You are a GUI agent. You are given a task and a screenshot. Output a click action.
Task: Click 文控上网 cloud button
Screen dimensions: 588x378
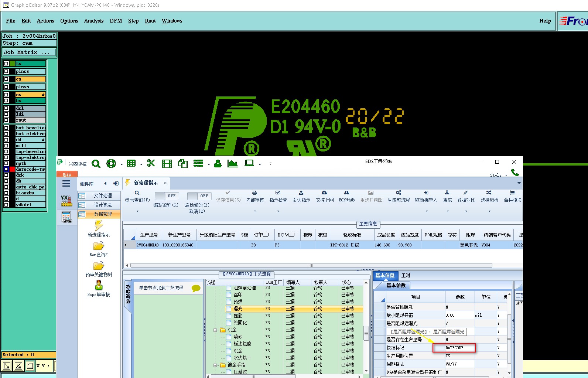click(x=325, y=197)
